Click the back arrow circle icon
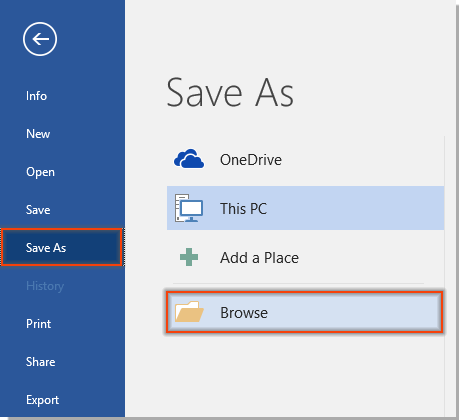This screenshot has width=459, height=420. coord(40,39)
